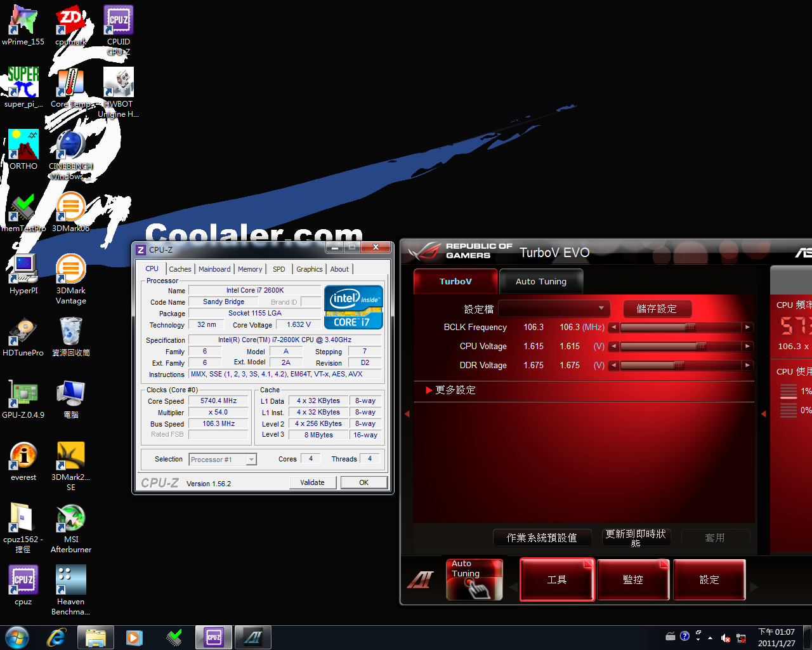Open the 工具 tools panel in TurboV EVO

(x=557, y=580)
